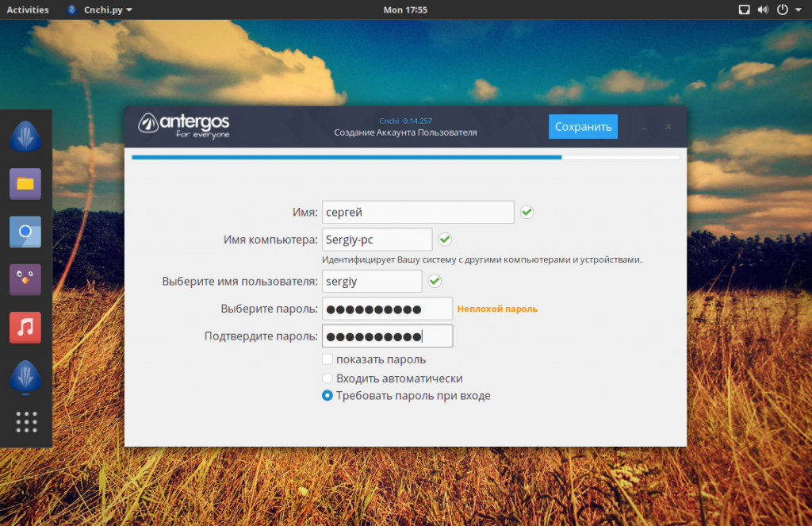This screenshot has width=812, height=526.
Task: Open the network status icon in top bar
Action: click(x=744, y=10)
